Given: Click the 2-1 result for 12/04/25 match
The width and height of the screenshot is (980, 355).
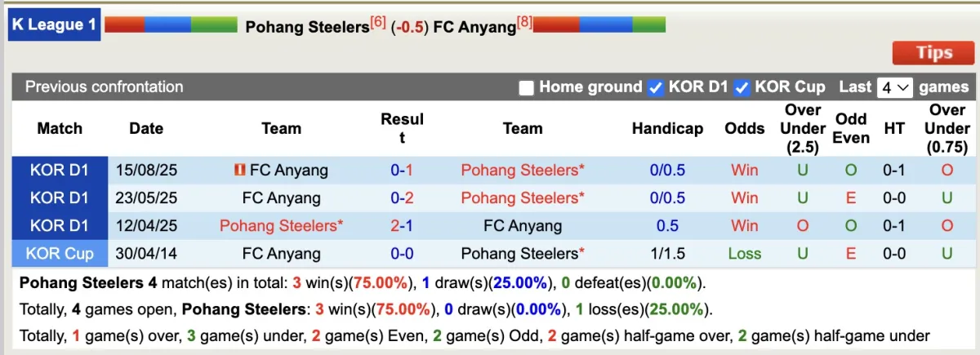Looking at the screenshot, I should (x=402, y=226).
